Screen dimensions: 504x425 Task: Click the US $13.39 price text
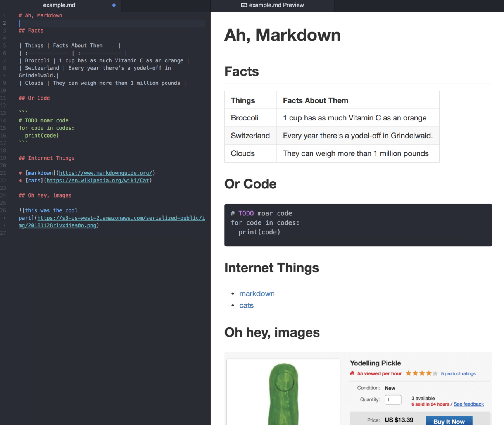pos(399,420)
